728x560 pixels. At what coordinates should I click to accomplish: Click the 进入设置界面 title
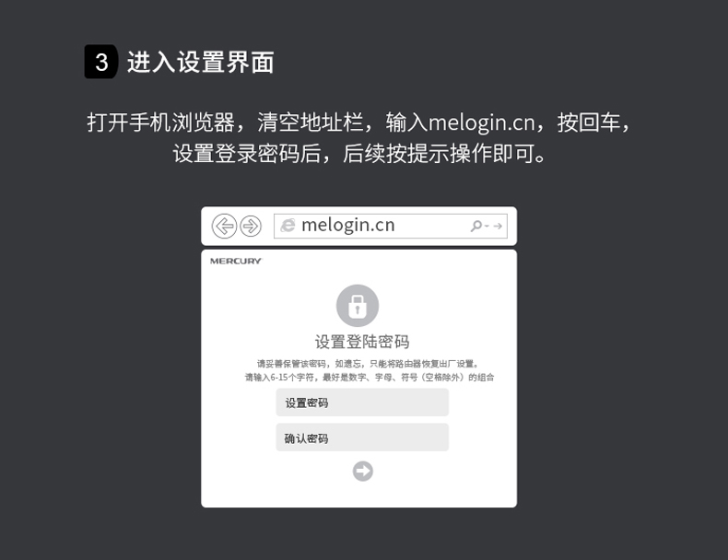(201, 62)
